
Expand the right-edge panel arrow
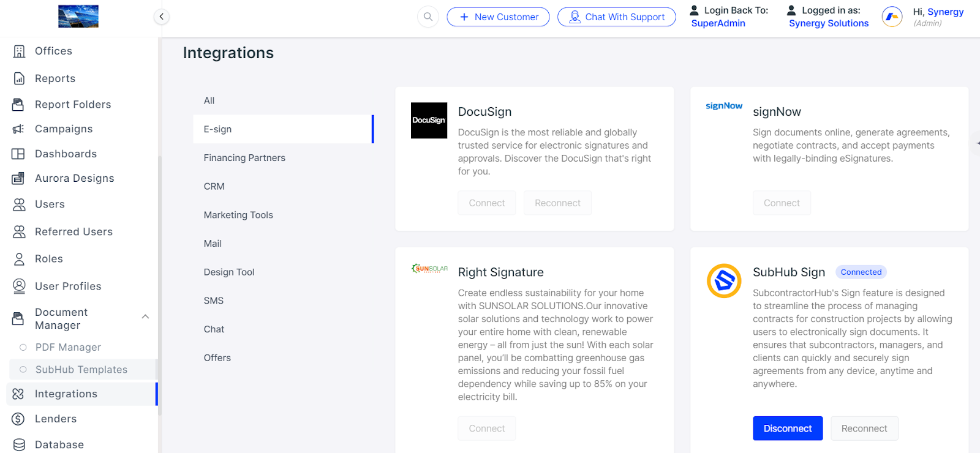pyautogui.click(x=976, y=142)
